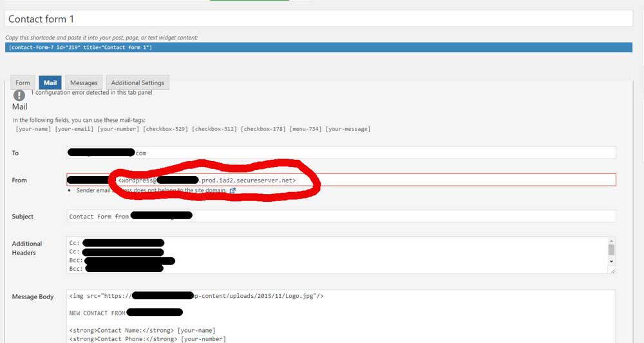The image size is (644, 343).
Task: Click the Contact Name [your-name] line
Action: pyautogui.click(x=142, y=330)
